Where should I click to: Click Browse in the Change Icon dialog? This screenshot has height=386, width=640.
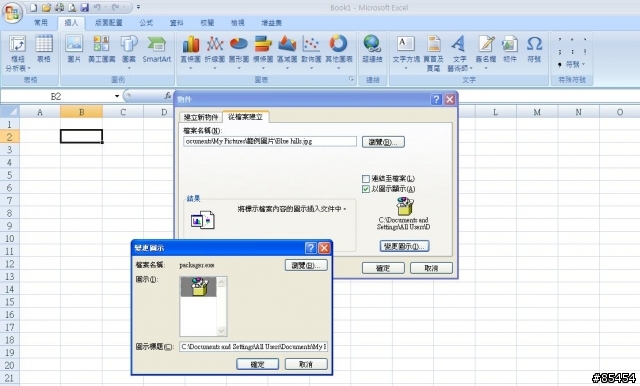306,265
